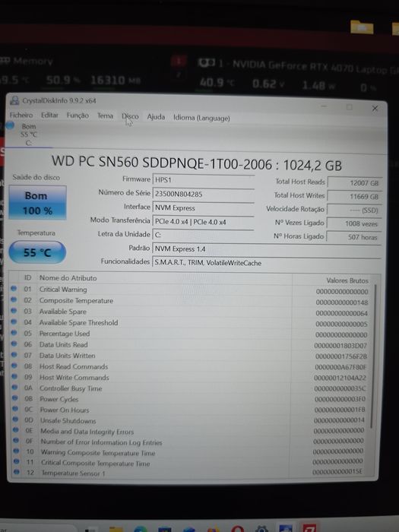Select the Percentage Used attribute name
The height and width of the screenshot is (532, 399).
[65, 334]
